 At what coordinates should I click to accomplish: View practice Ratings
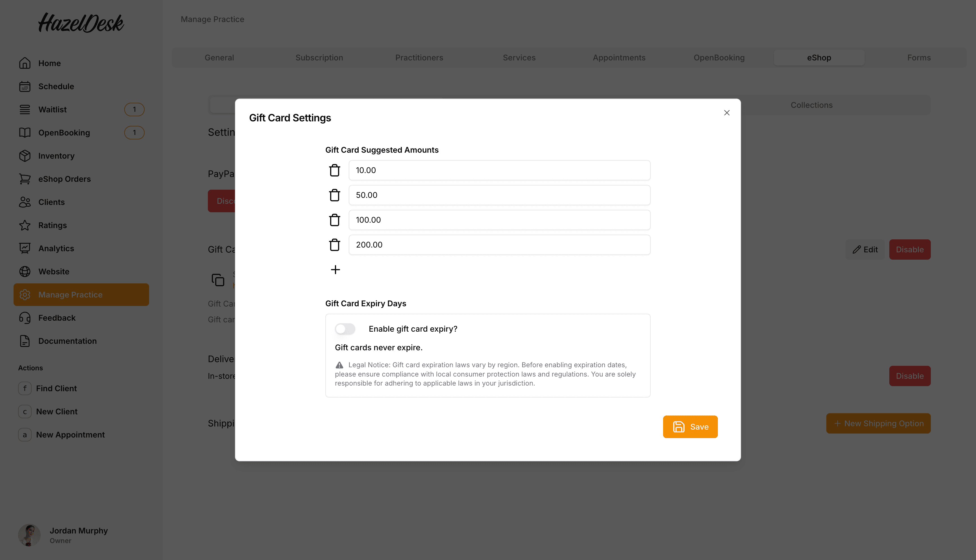52,225
